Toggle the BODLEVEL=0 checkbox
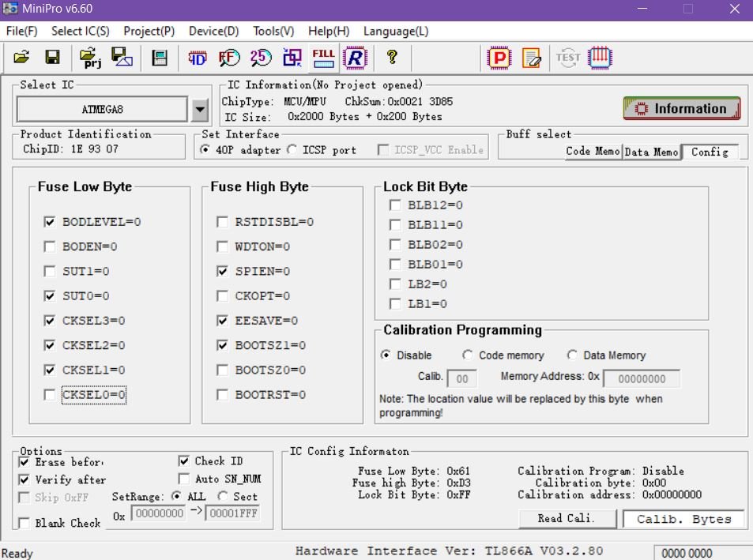The width and height of the screenshot is (753, 560). tap(50, 222)
